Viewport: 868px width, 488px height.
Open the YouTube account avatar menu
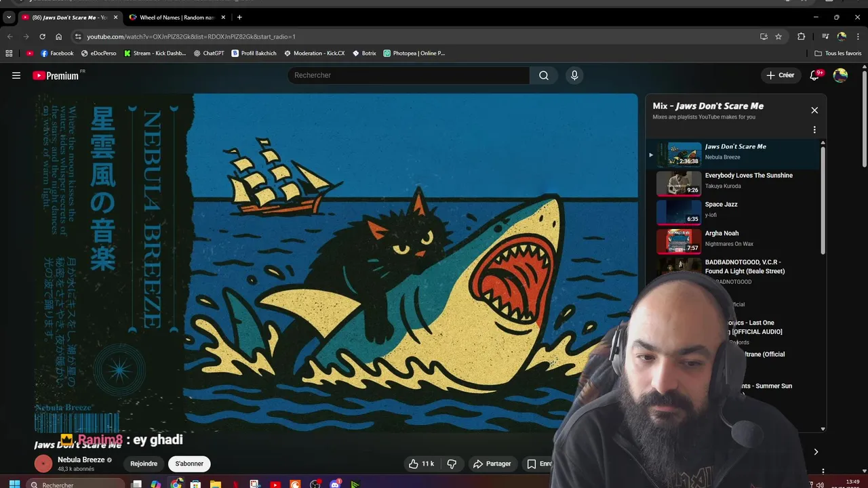tap(840, 75)
